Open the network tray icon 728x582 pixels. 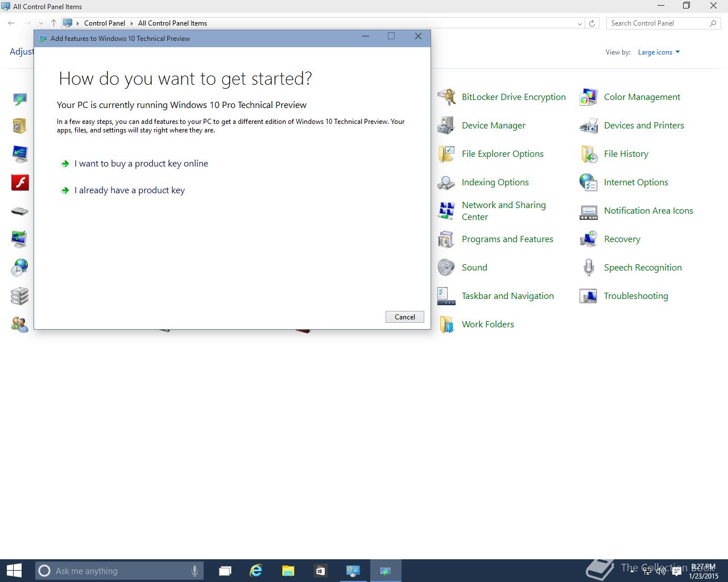(x=647, y=571)
